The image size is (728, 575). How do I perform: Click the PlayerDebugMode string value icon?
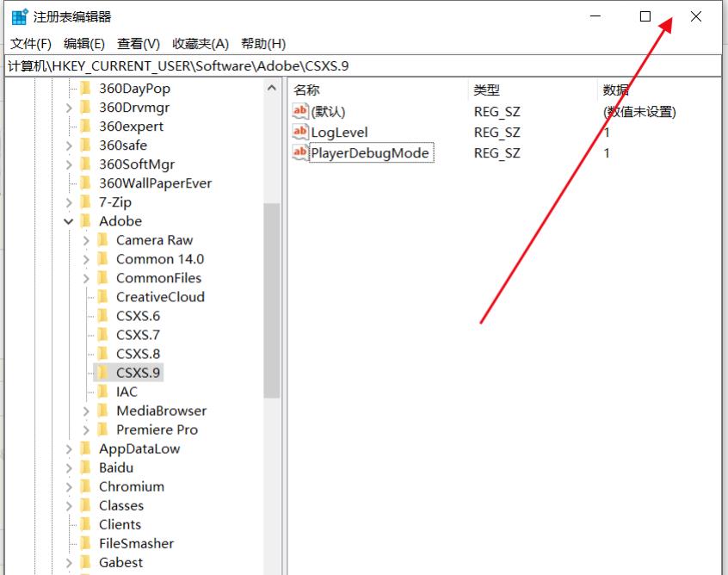tap(300, 153)
